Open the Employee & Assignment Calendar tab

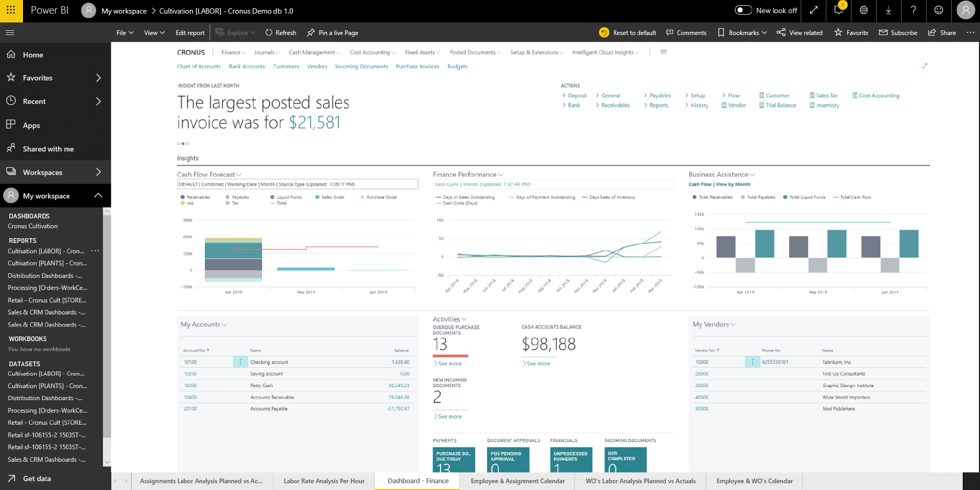click(x=517, y=481)
